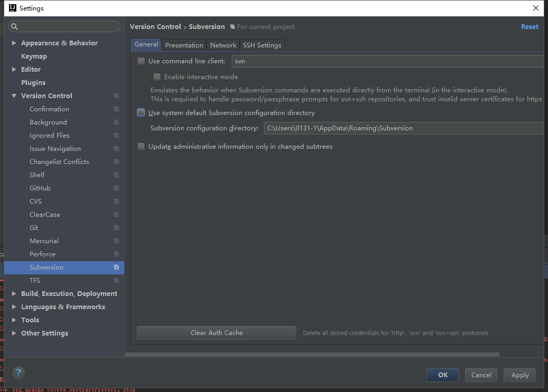This screenshot has height=392, width=548.
Task: Click the project-level icon beside CVS
Action: pos(116,201)
